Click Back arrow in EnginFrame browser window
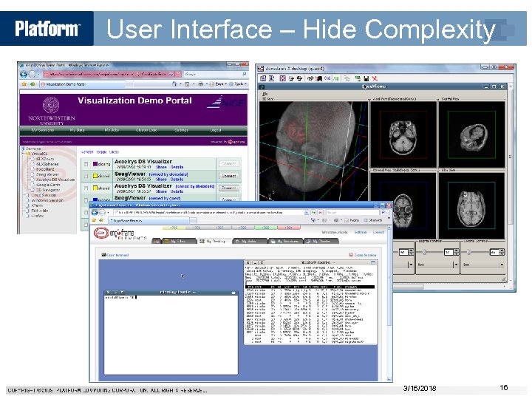 tap(95, 212)
